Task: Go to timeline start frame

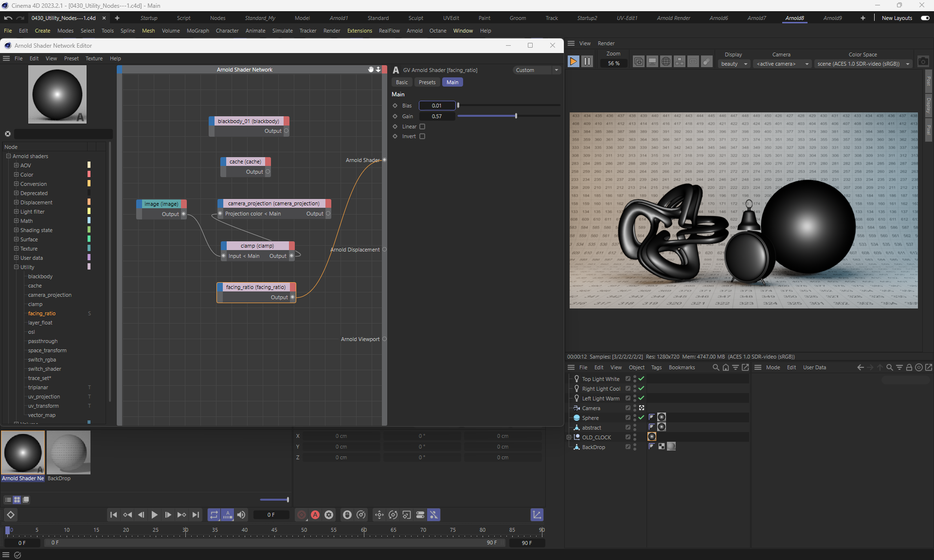Action: tap(113, 515)
